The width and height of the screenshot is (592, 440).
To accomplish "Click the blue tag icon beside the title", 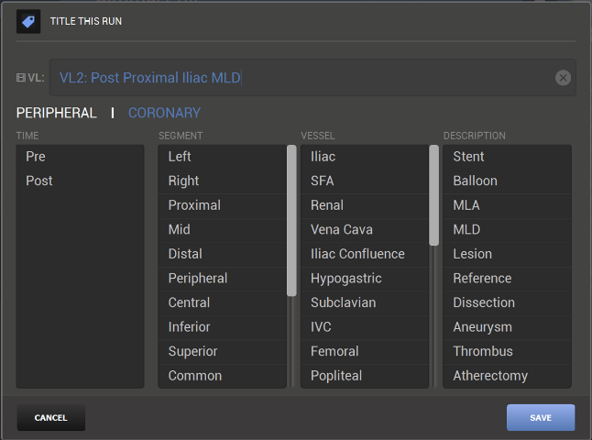I will (x=28, y=22).
